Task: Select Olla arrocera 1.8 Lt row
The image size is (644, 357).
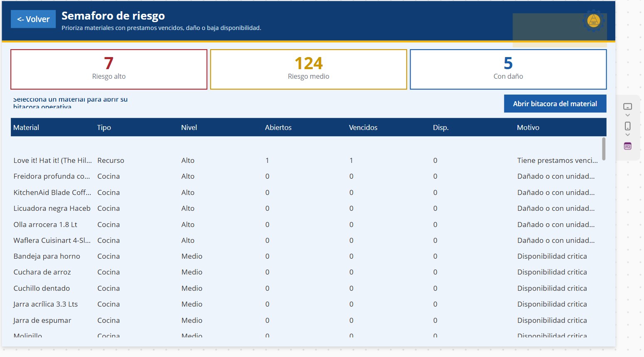Action: pos(306,225)
